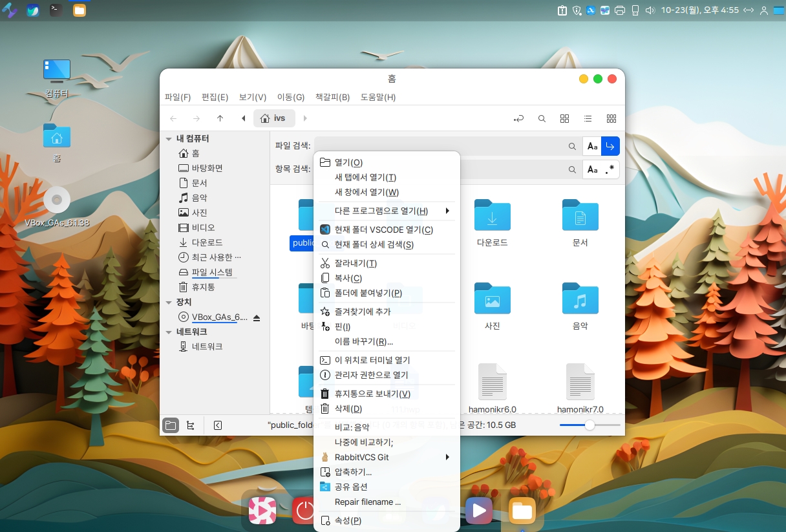This screenshot has height=532, width=786.
Task: Select 속성(P) in the context menu
Action: click(348, 520)
